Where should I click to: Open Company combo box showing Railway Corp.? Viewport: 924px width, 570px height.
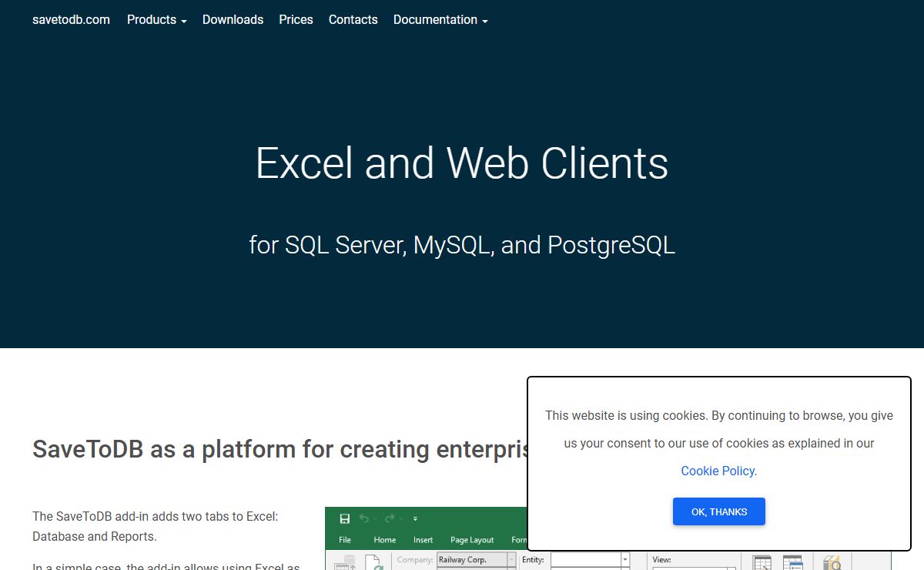click(x=476, y=560)
